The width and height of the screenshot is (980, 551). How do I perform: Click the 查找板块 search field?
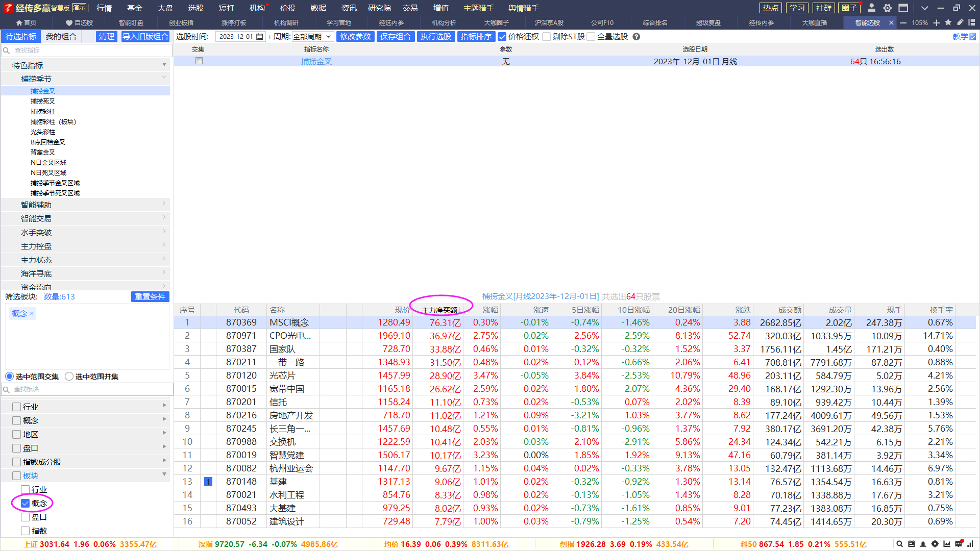pyautogui.click(x=88, y=389)
